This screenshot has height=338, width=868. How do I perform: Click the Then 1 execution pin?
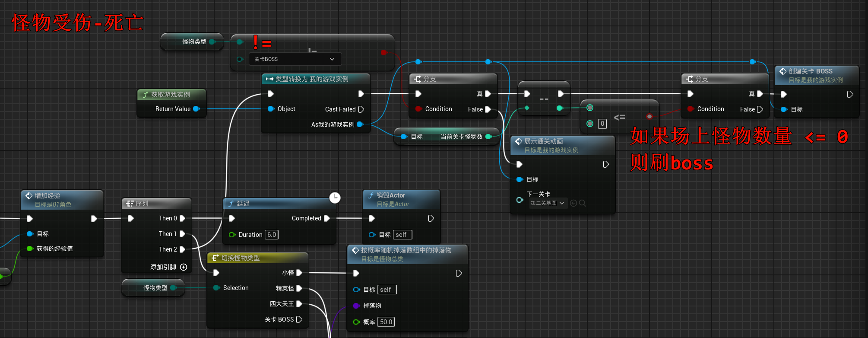coord(182,234)
